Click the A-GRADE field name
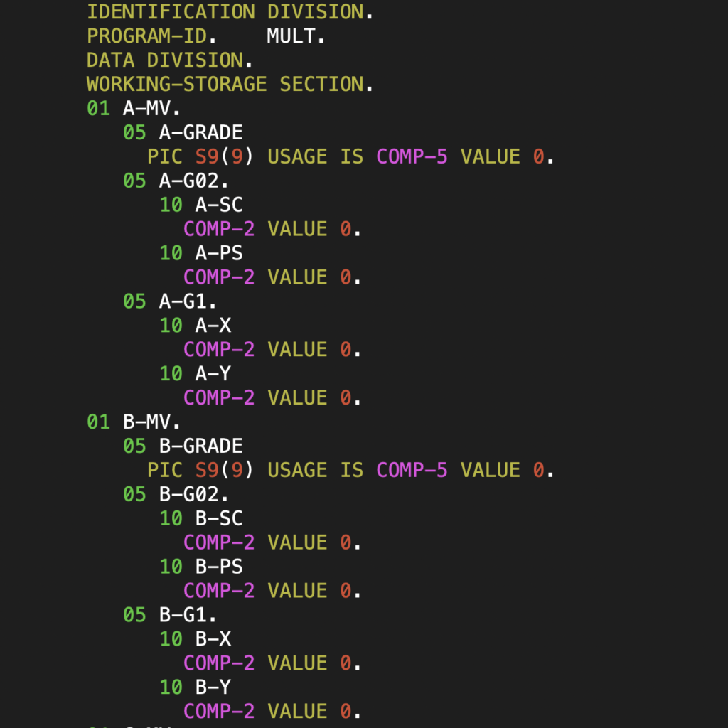This screenshot has height=728, width=728. tap(200, 133)
